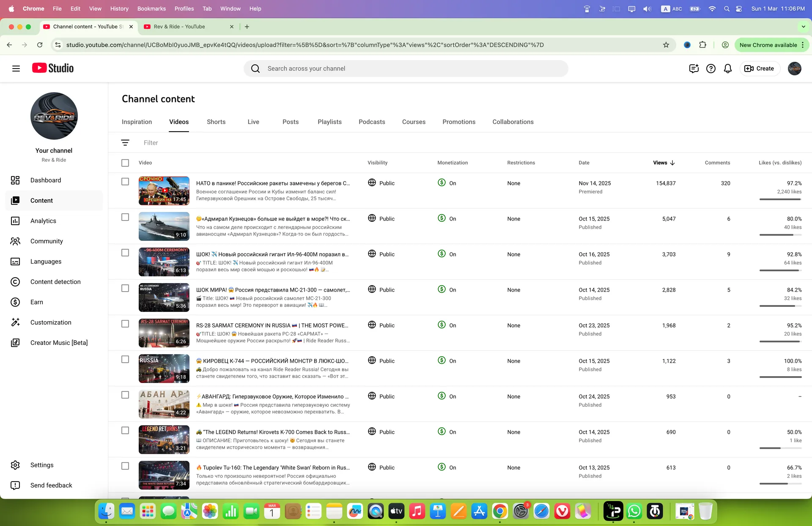Open Chrome three-dot menu

(x=803, y=45)
